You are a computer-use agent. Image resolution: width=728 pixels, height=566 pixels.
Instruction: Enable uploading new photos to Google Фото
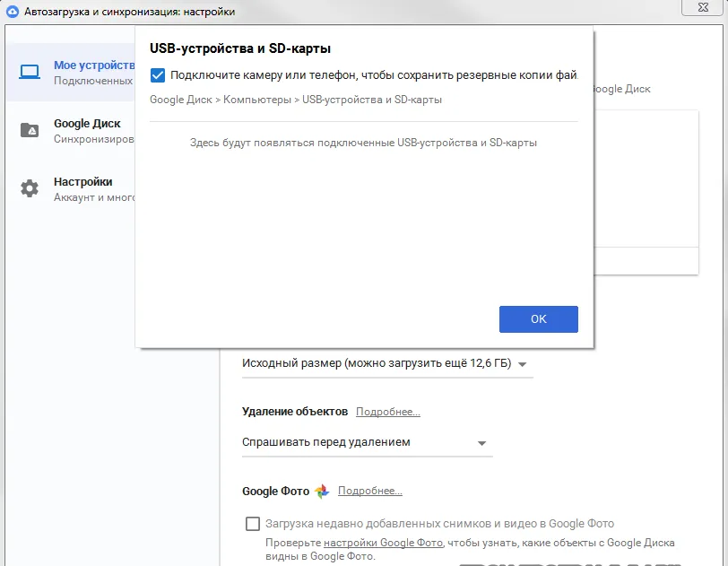[253, 524]
